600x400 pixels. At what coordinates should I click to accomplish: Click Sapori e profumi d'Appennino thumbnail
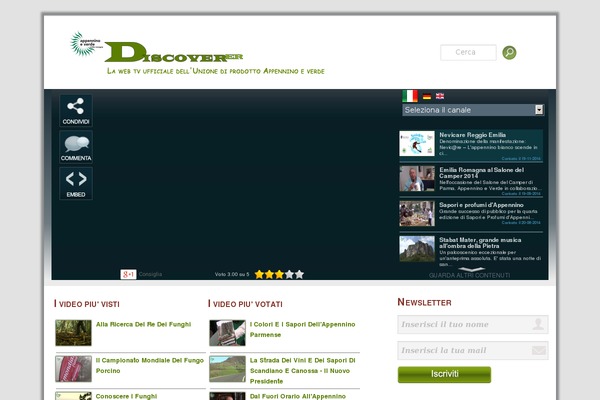(x=417, y=214)
